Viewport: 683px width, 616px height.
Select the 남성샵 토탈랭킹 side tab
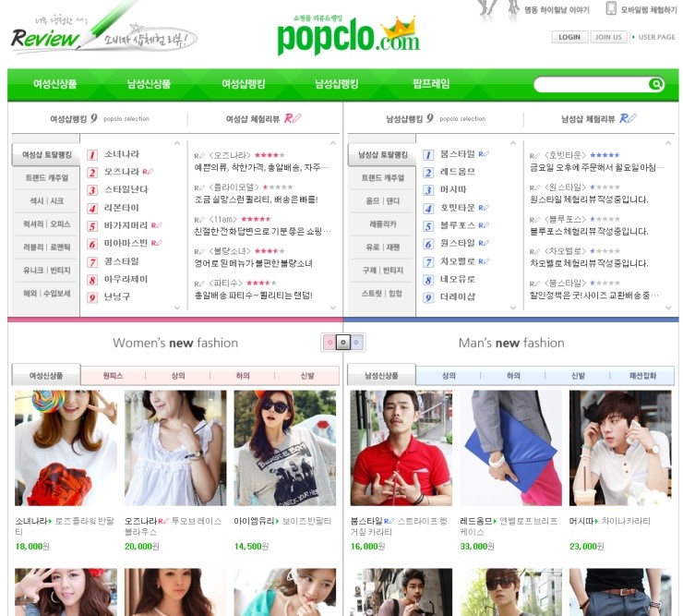(x=382, y=155)
